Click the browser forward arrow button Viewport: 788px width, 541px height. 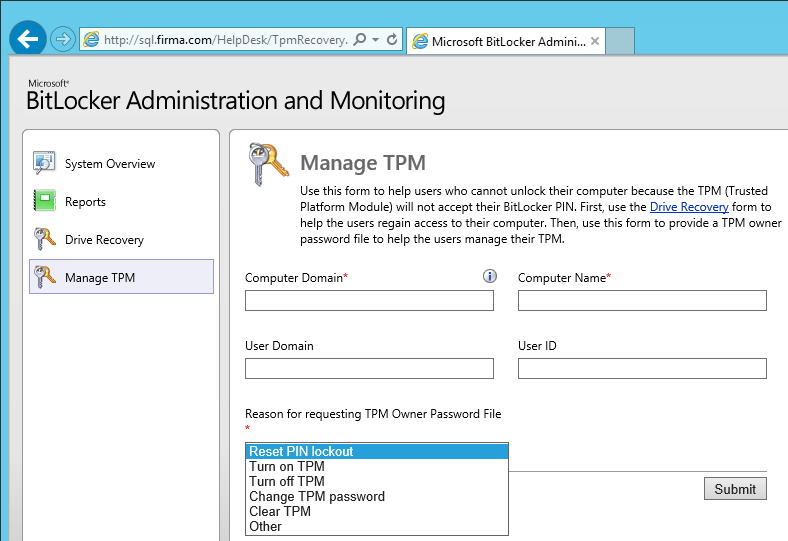(63, 39)
